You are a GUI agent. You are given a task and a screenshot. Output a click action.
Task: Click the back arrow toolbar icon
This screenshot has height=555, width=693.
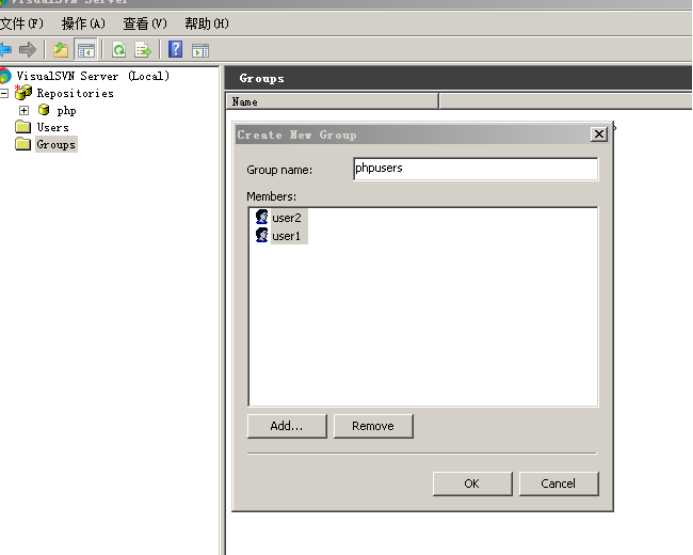coord(5,49)
